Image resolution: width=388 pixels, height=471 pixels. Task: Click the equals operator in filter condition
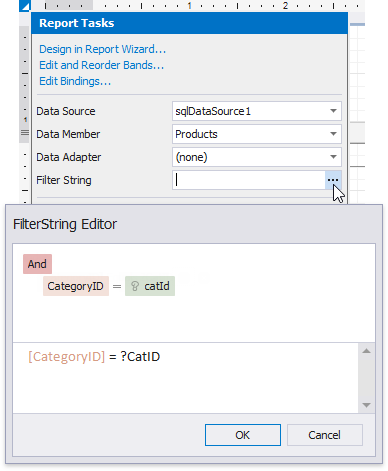tap(117, 286)
